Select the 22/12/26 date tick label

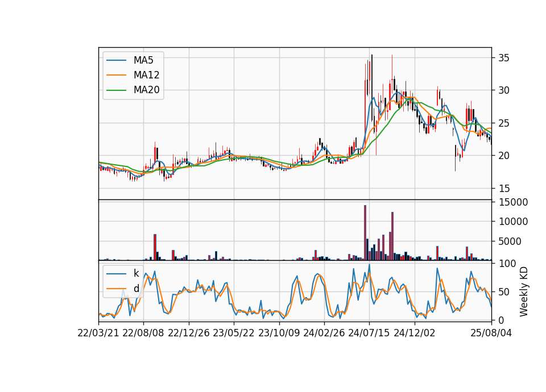[x=189, y=333]
